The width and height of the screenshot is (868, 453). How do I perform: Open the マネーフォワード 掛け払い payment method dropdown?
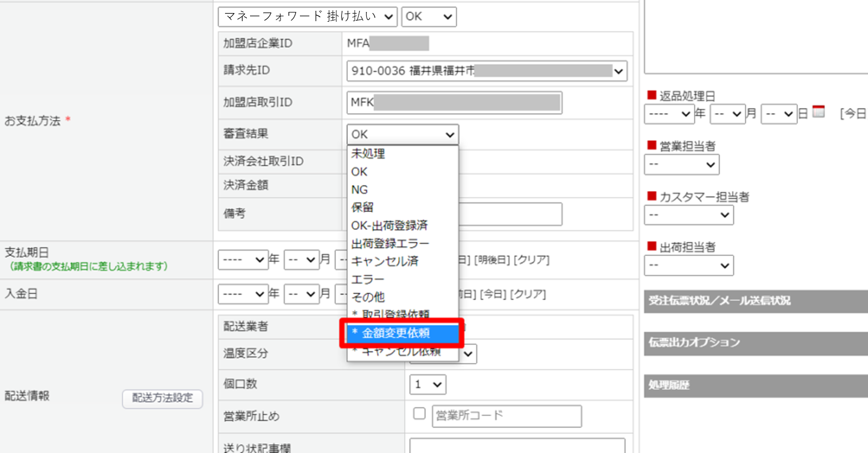(308, 17)
